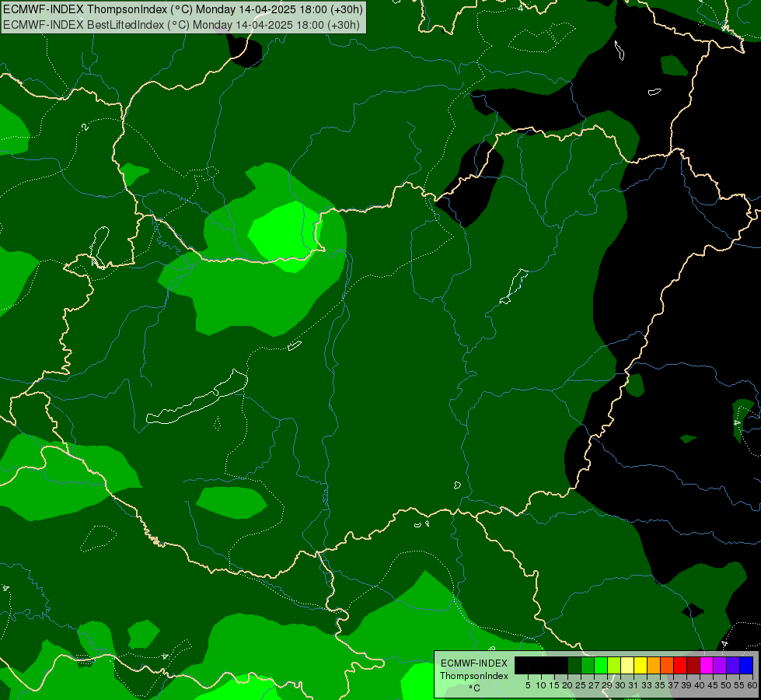Viewport: 761px width, 700px height.
Task: Select the orange-red 35-37 legend swatch
Action: [667, 665]
